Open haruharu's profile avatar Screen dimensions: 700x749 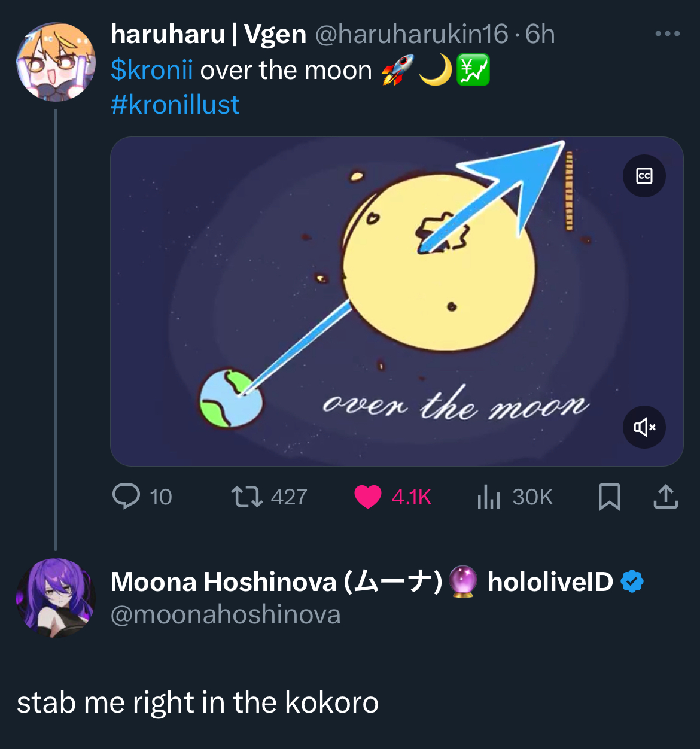coord(56,62)
